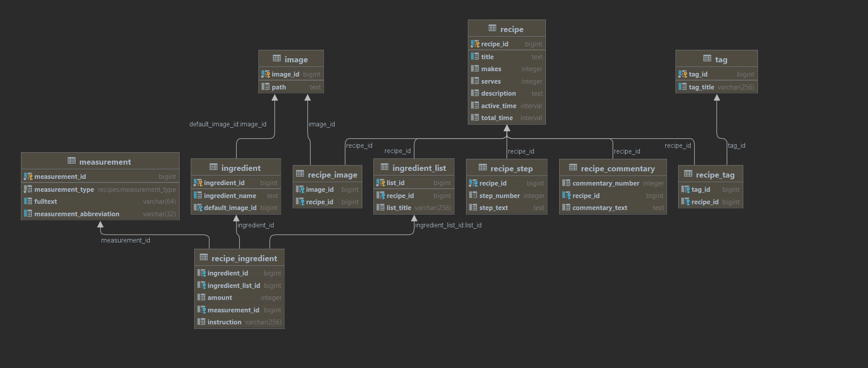Click the table icon in the recipe_image header
Viewport: 868px width, 368px height.
[x=300, y=174]
